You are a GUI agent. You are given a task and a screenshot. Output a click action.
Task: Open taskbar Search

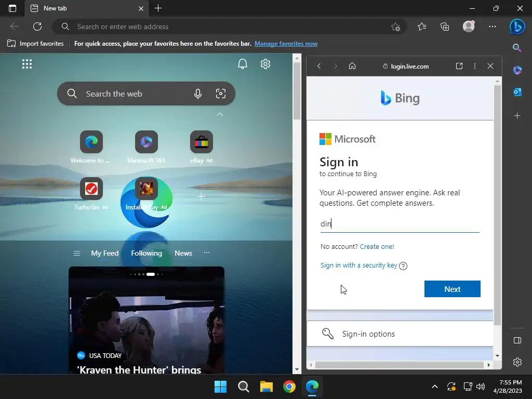243,387
